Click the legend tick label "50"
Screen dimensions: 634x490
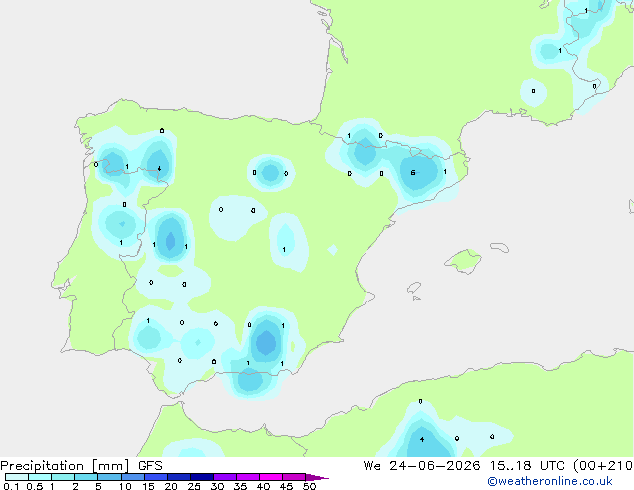(x=309, y=486)
